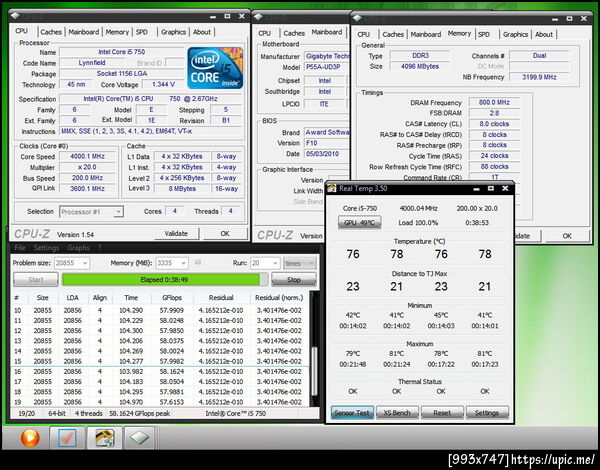Open Mainboard tab in first CPU-Z window

click(x=83, y=32)
